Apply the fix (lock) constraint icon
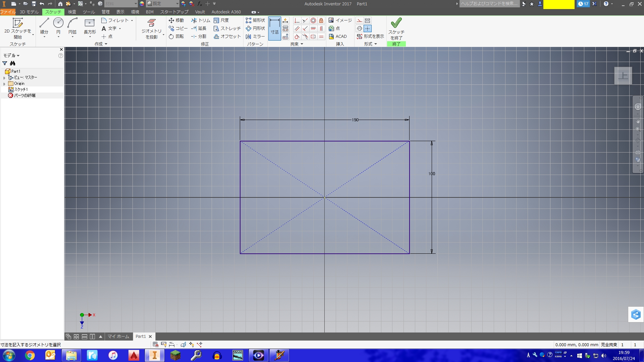 click(321, 20)
